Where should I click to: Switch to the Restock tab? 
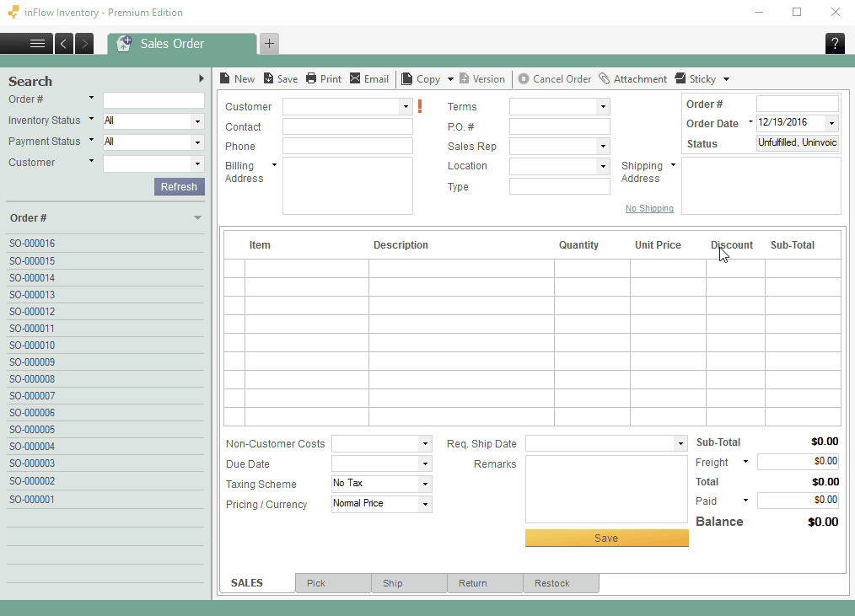click(561, 583)
